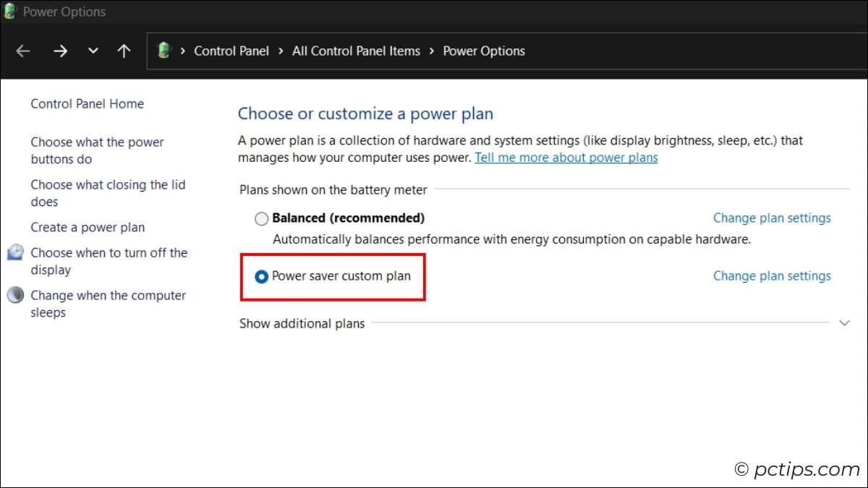
Task: Click the battery icon in the address bar
Action: coord(164,51)
